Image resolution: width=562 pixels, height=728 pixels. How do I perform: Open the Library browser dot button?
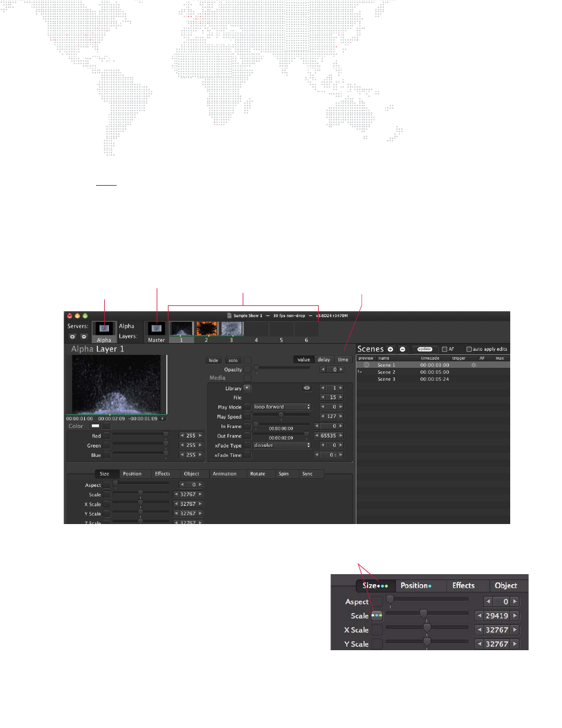[x=247, y=388]
